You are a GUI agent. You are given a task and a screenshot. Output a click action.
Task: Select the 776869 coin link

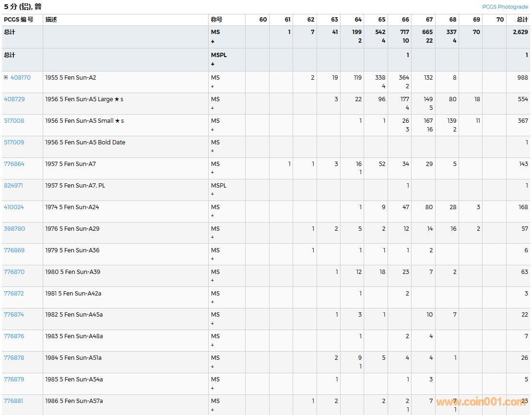14,250
